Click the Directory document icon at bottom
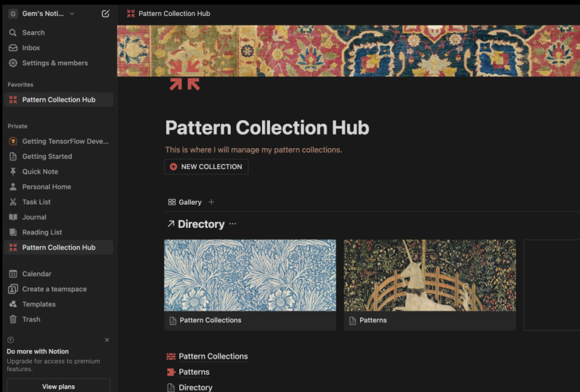580x392 pixels. tap(171, 388)
